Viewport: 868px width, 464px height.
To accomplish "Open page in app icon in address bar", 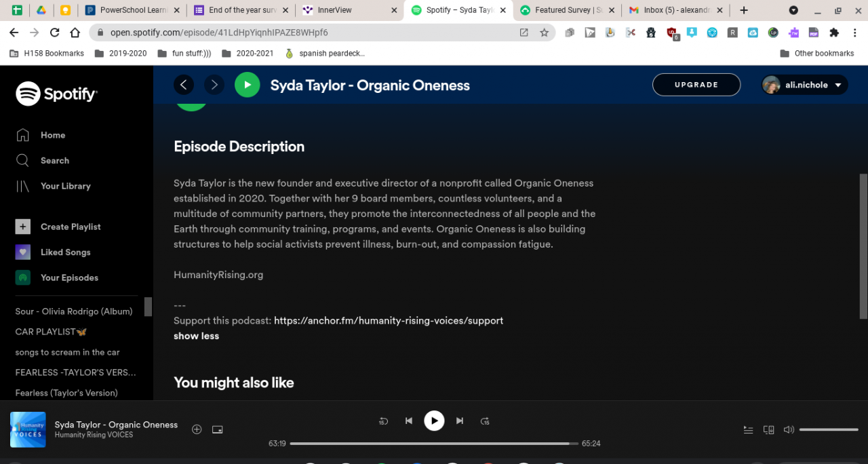I will click(524, 33).
